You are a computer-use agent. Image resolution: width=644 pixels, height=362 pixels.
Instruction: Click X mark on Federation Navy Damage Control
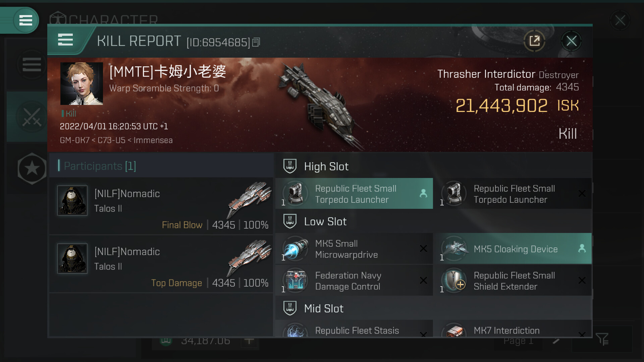click(x=423, y=280)
